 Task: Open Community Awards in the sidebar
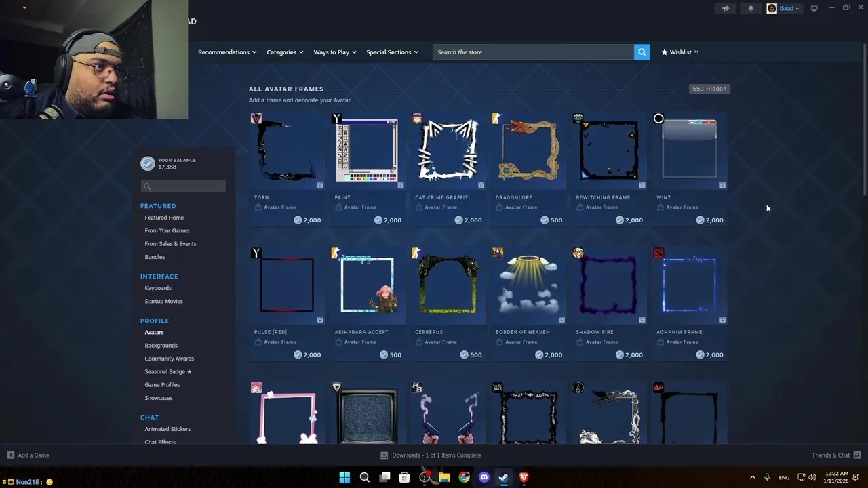169,359
